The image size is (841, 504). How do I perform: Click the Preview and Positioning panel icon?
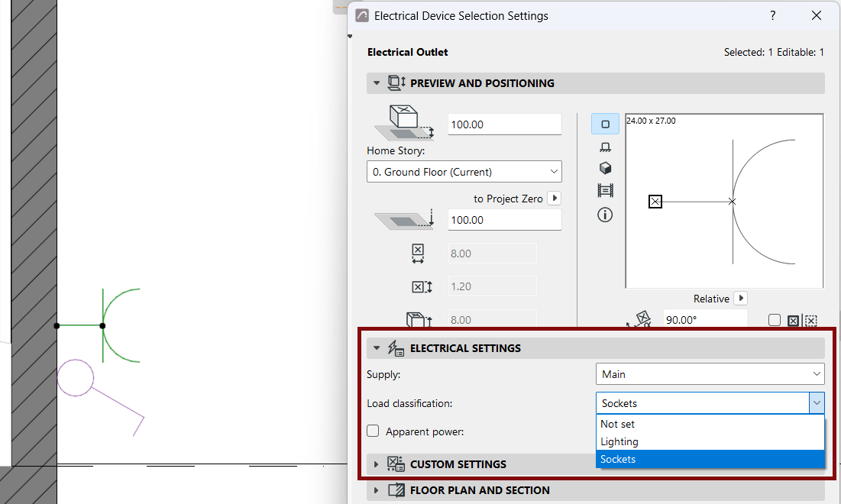[x=396, y=82]
